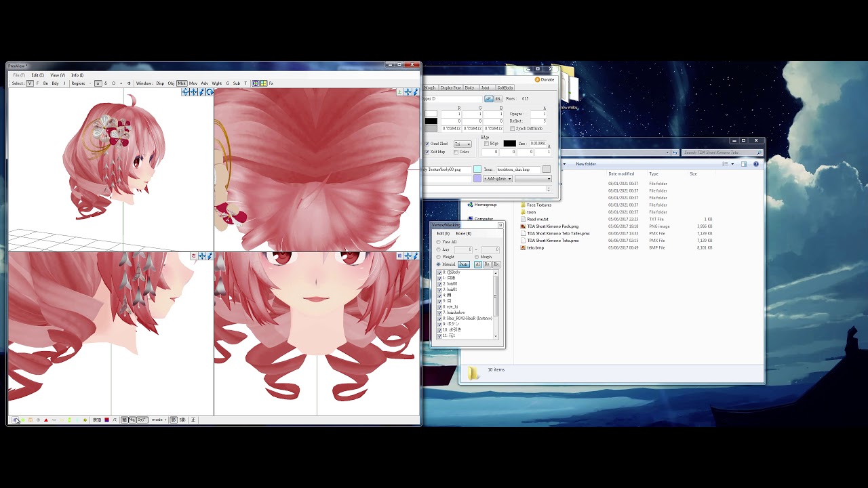Click the Re button in masking window
The image size is (868, 488).
coord(487,264)
